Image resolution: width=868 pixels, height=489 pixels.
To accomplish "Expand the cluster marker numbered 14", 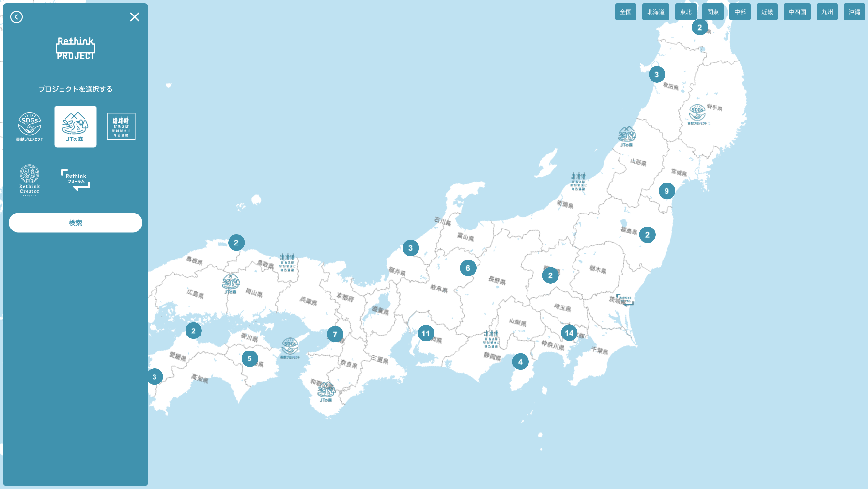I will point(569,333).
